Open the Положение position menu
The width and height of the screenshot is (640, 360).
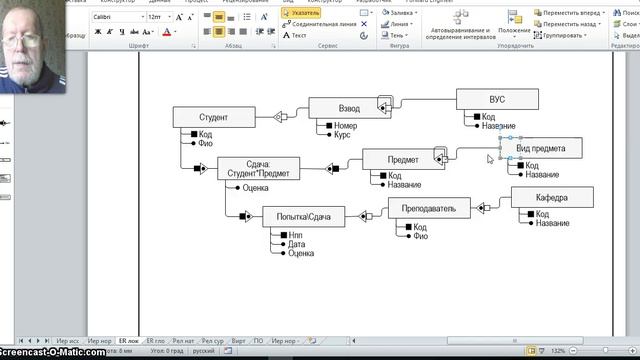tap(514, 24)
